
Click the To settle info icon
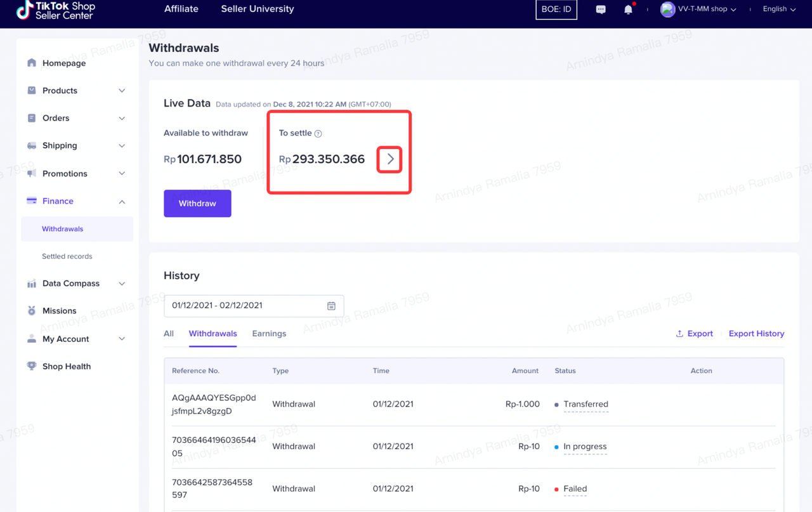318,134
